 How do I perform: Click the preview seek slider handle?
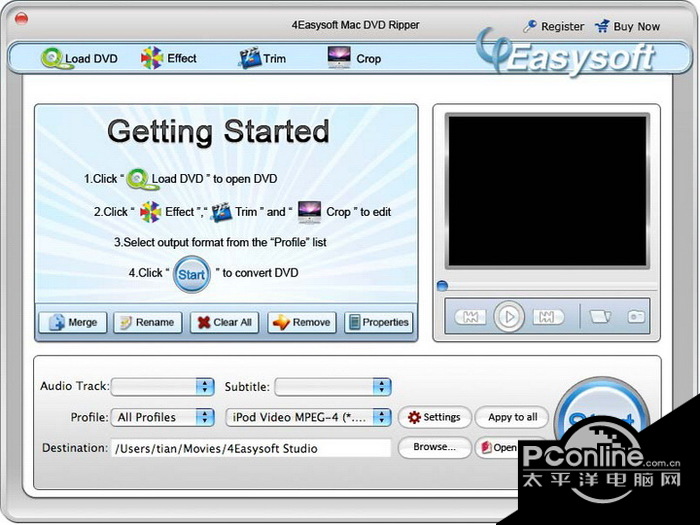[442, 286]
